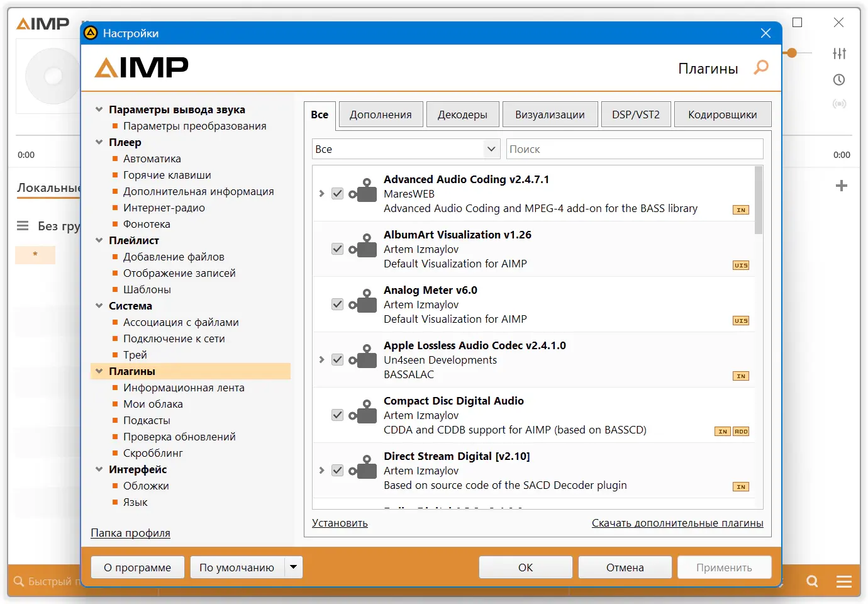Click the star tab marker in main window playlist
868x604 pixels.
pyautogui.click(x=35, y=254)
